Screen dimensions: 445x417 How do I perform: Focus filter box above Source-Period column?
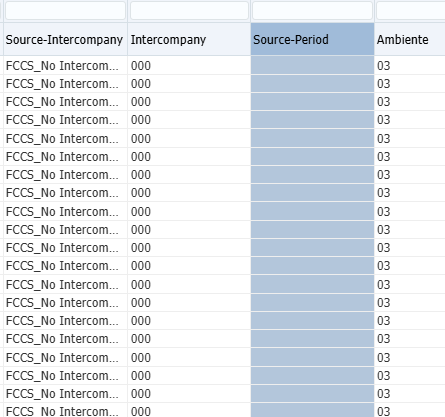(312, 11)
